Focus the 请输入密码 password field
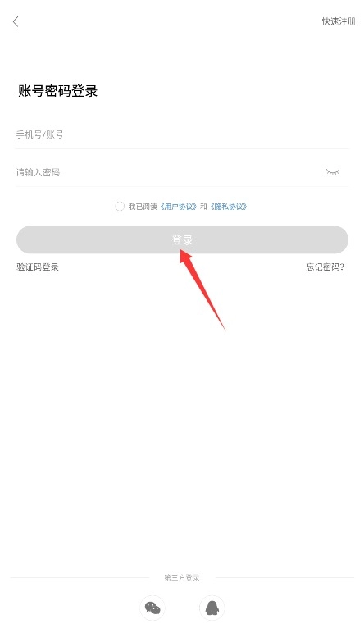This screenshot has height=638, width=364. (171, 172)
